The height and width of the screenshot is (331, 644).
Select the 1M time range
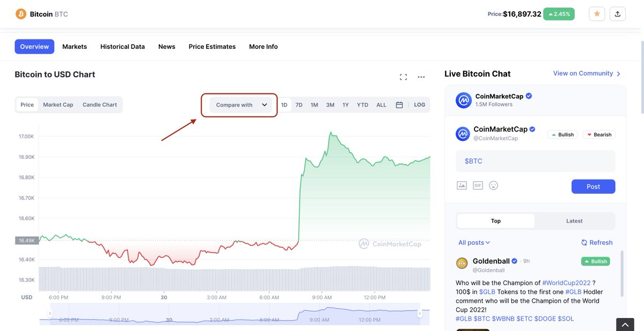click(x=314, y=105)
